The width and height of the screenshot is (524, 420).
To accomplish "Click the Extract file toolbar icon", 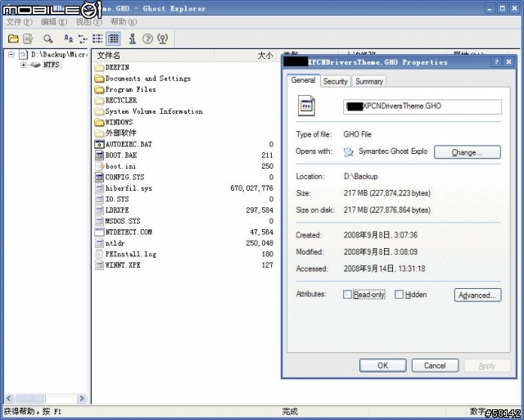I will coord(28,38).
